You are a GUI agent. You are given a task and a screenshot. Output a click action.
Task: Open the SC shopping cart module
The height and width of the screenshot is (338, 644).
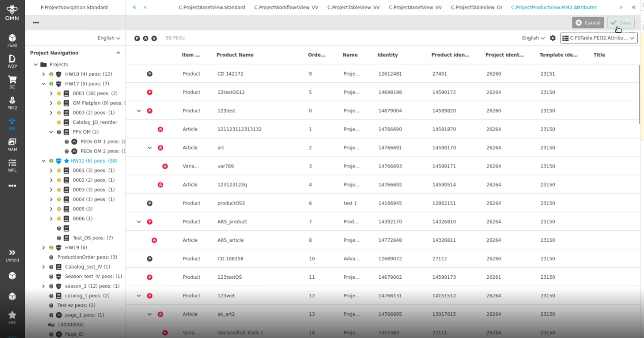(x=12, y=82)
